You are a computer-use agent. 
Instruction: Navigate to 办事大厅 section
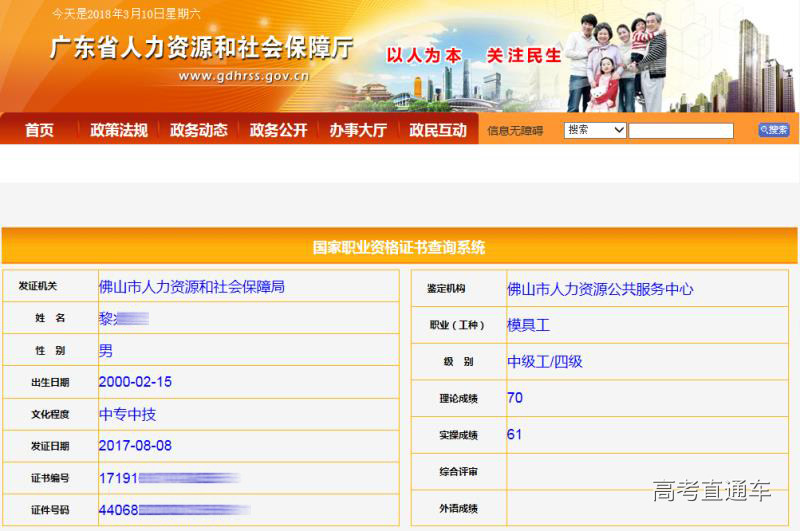click(x=357, y=130)
